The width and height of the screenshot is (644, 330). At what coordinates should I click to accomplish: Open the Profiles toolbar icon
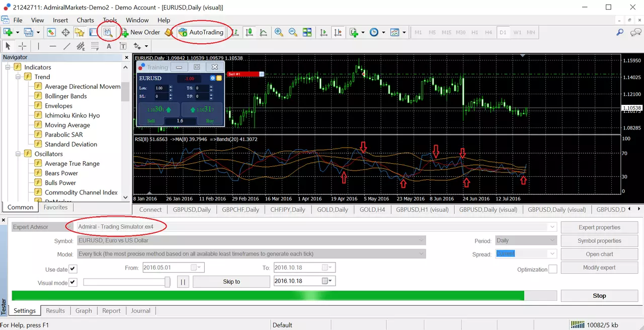point(28,32)
